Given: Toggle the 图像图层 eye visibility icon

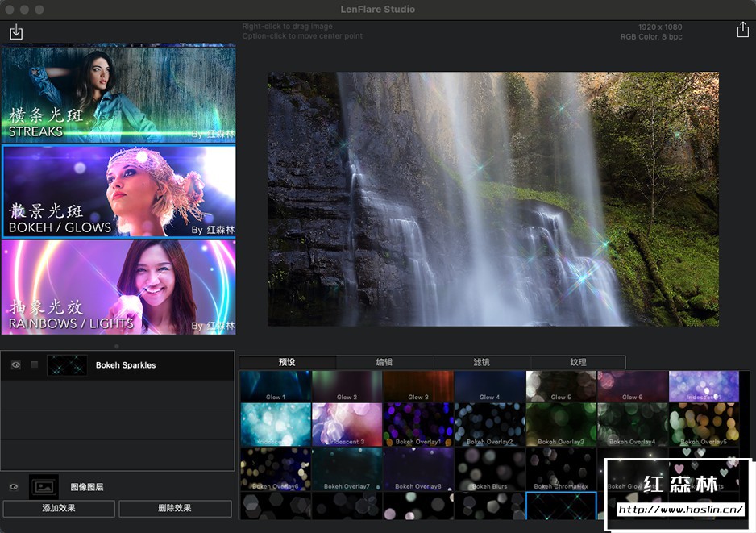Looking at the screenshot, I should tap(14, 487).
